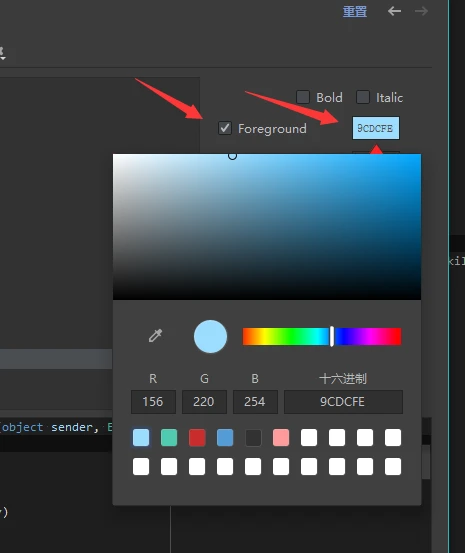This screenshot has height=553, width=465.
Task: Pick a color with the eyedropper tool
Action: point(155,336)
